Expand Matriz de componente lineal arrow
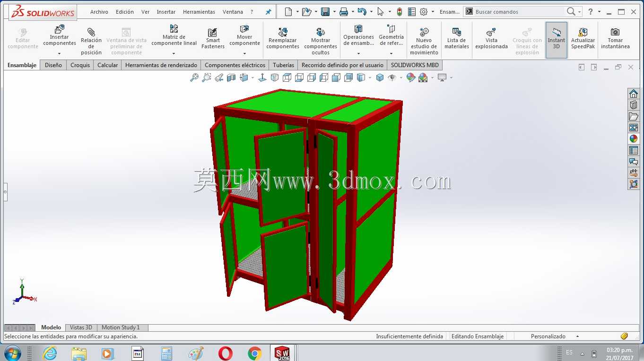Viewport: 644px width, 361px height. 174,53
